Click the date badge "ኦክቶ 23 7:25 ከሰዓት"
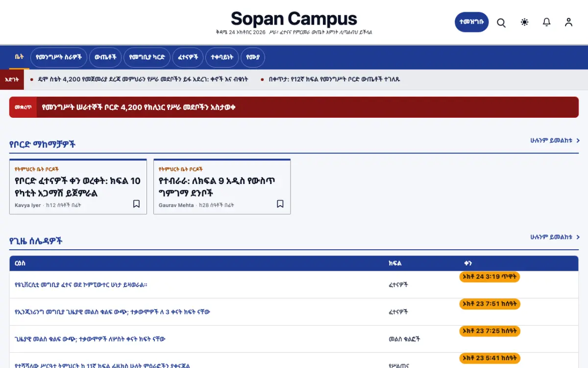This screenshot has width=588, height=368. [490, 331]
